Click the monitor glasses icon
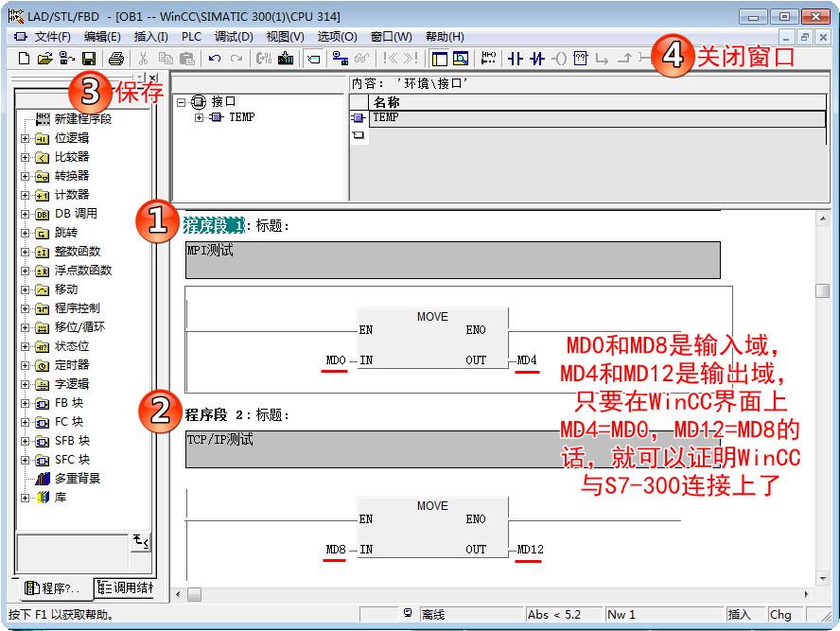 [x=362, y=58]
